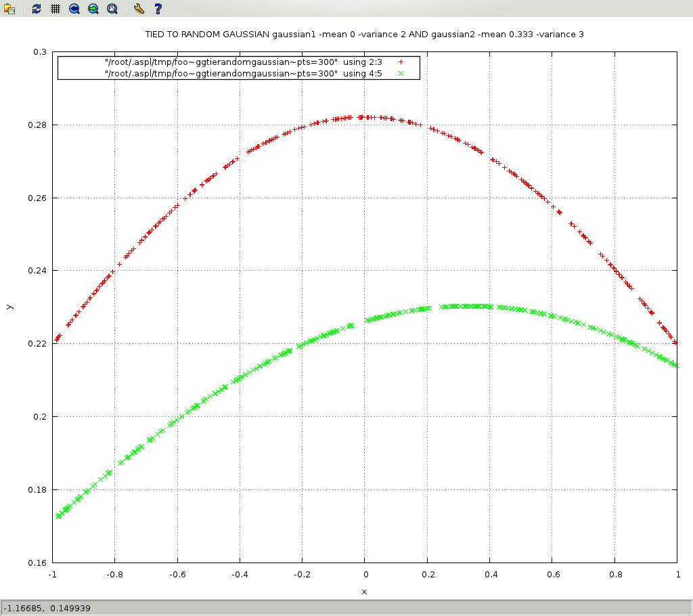This screenshot has width=693, height=616.
Task: Click the x axis label below the plot
Action: [x=364, y=592]
